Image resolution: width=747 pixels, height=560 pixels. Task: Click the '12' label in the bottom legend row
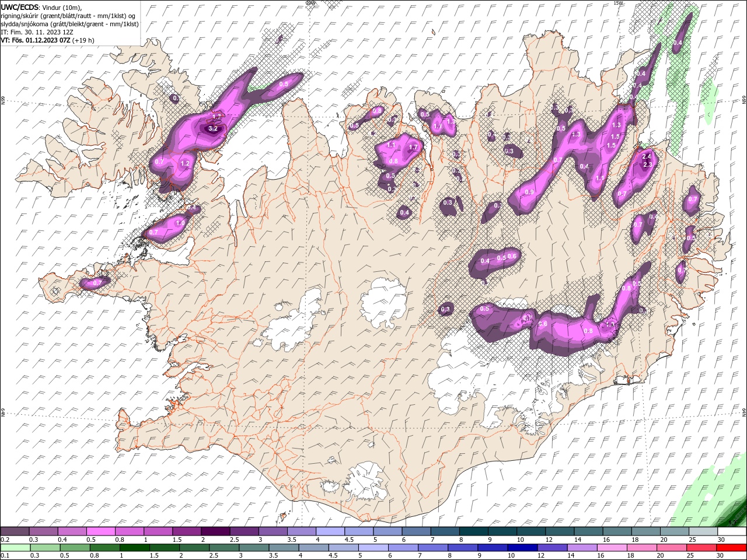[x=541, y=556]
